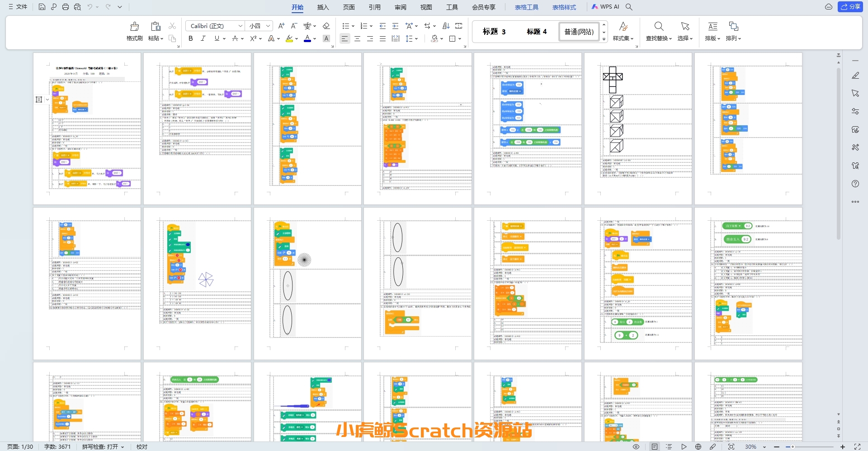The image size is (868, 451).
Task: Switch to the 视图 View tab
Action: (426, 7)
